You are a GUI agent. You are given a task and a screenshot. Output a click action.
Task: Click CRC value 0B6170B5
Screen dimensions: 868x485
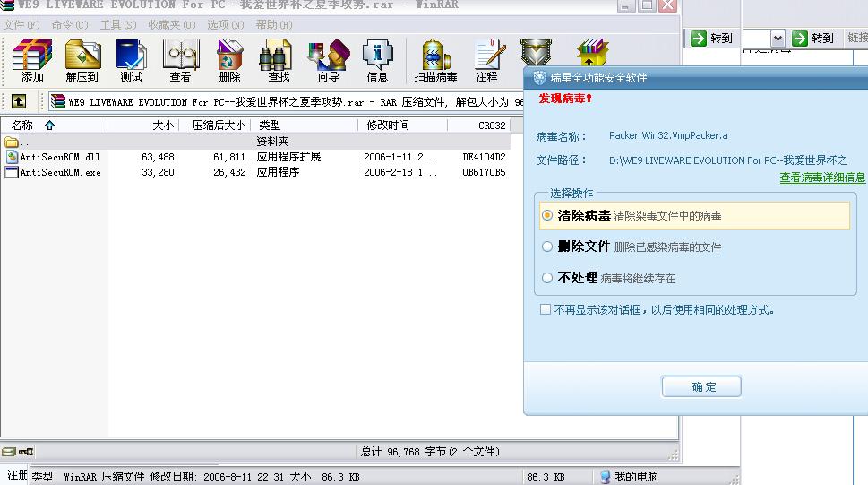click(x=484, y=173)
